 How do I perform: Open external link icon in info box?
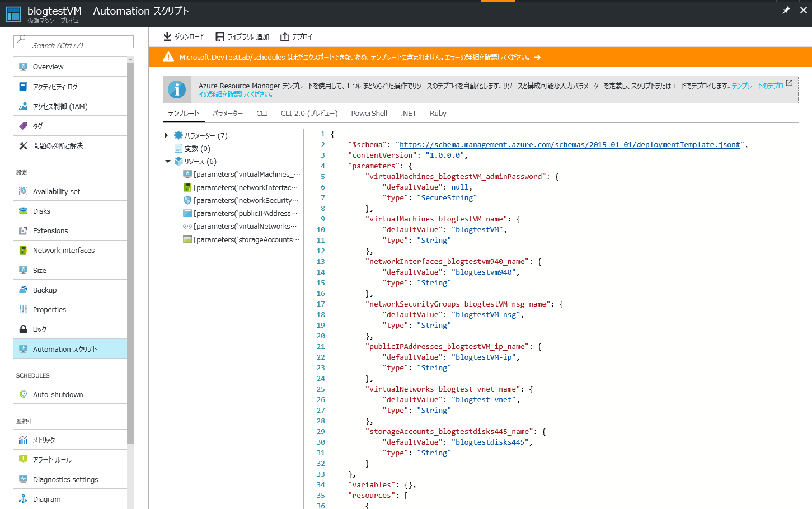click(789, 83)
